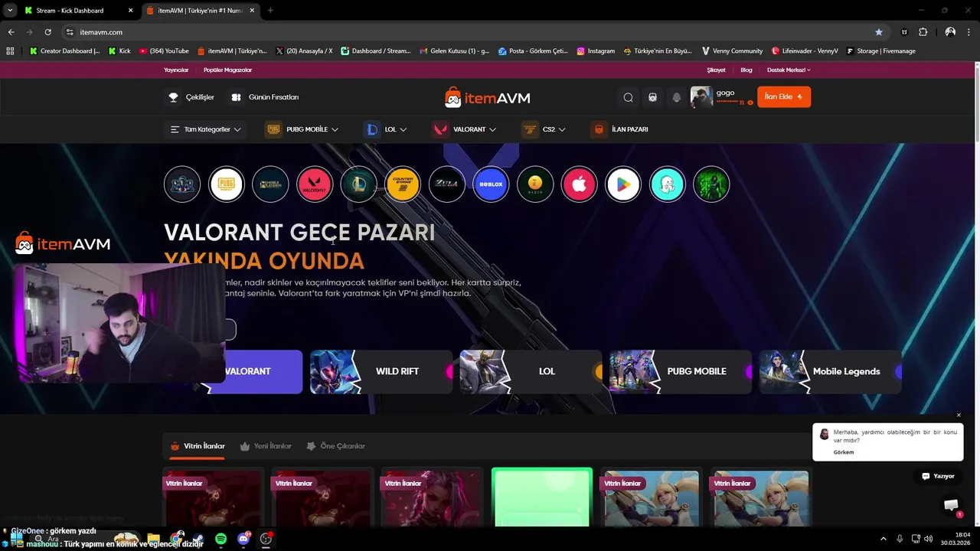
Task: Expand the VALORANT dropdown menu
Action: (x=465, y=129)
